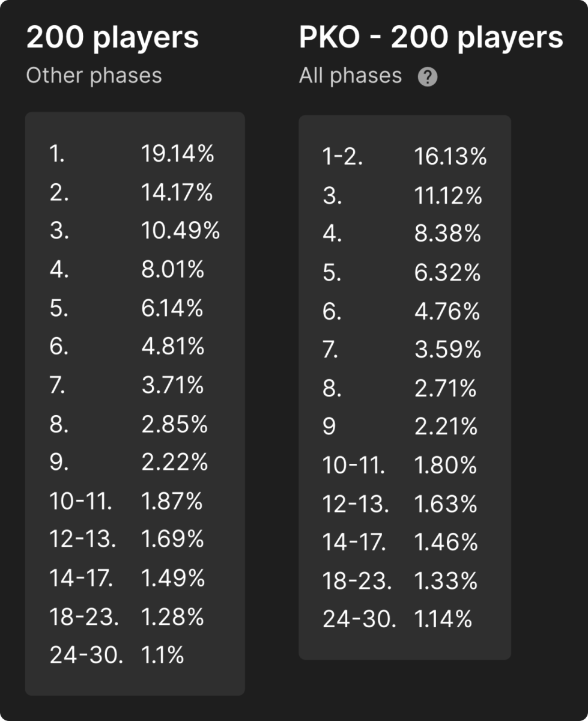Click the 'All phases' subtitle
Viewport: 588px width, 721px height.
[350, 76]
